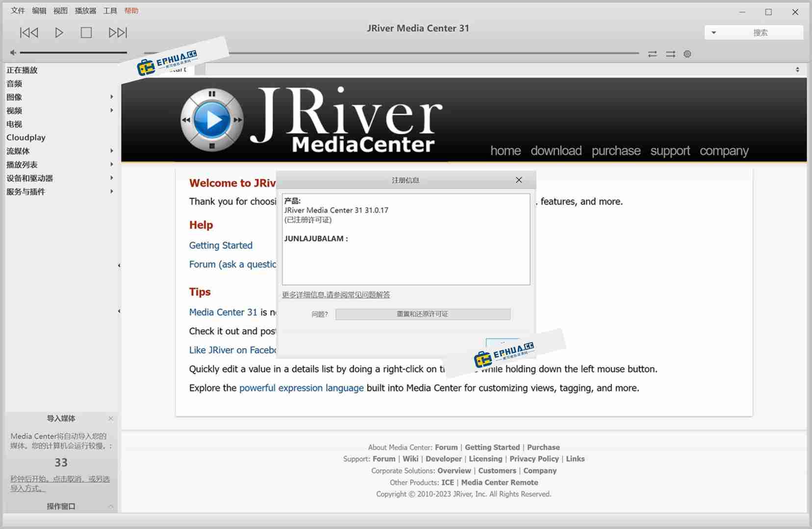The image size is (812, 529).
Task: Open the 工具 menu
Action: coord(110,10)
